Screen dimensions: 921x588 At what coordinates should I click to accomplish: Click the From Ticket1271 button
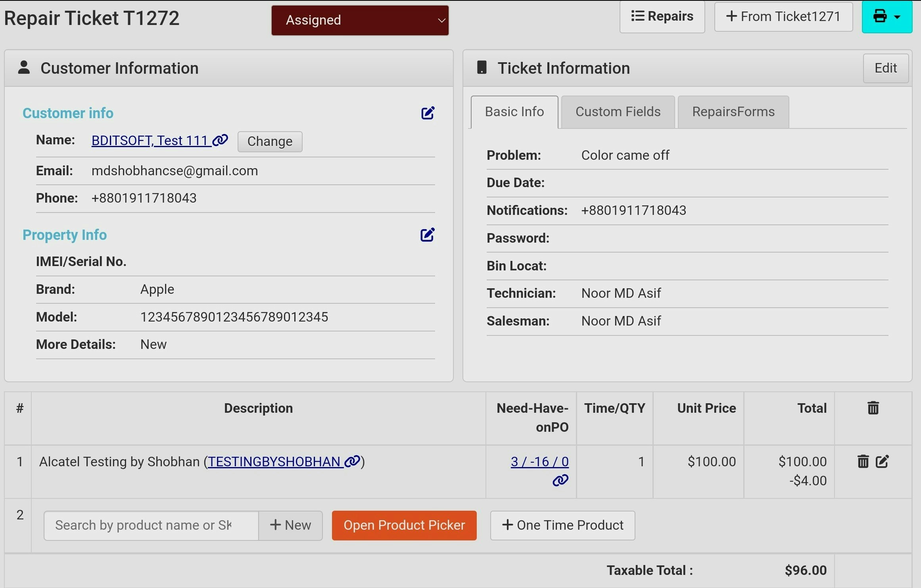[x=783, y=17]
